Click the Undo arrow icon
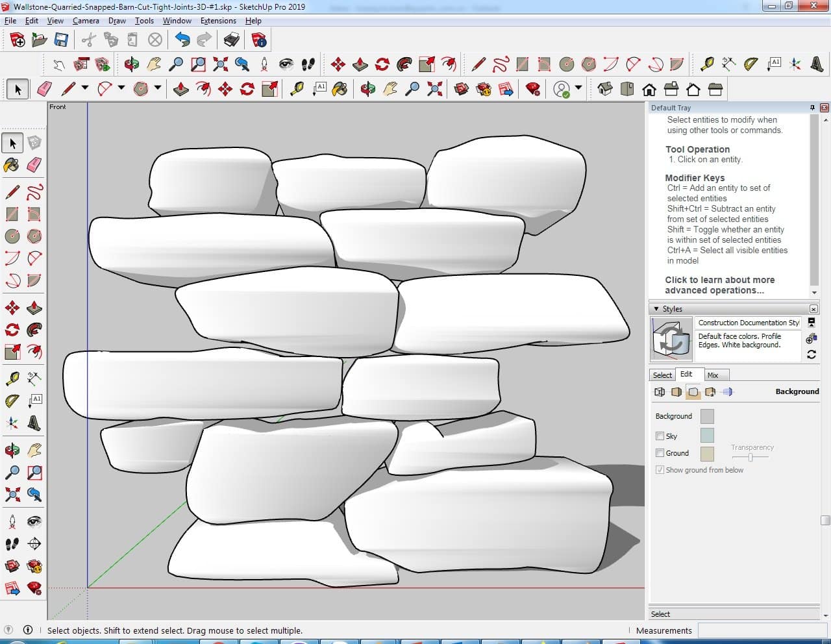The height and width of the screenshot is (644, 831). (x=182, y=40)
